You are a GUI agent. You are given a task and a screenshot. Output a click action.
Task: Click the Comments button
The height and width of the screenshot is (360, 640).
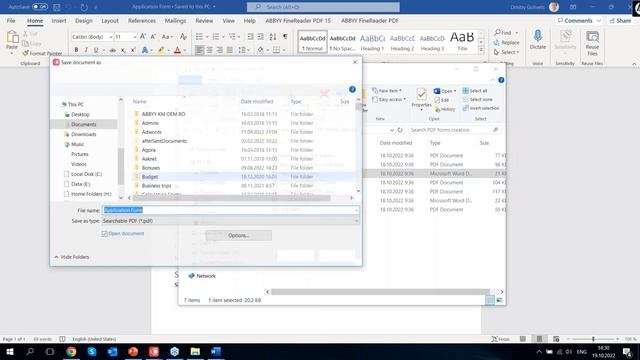pyautogui.click(x=575, y=20)
